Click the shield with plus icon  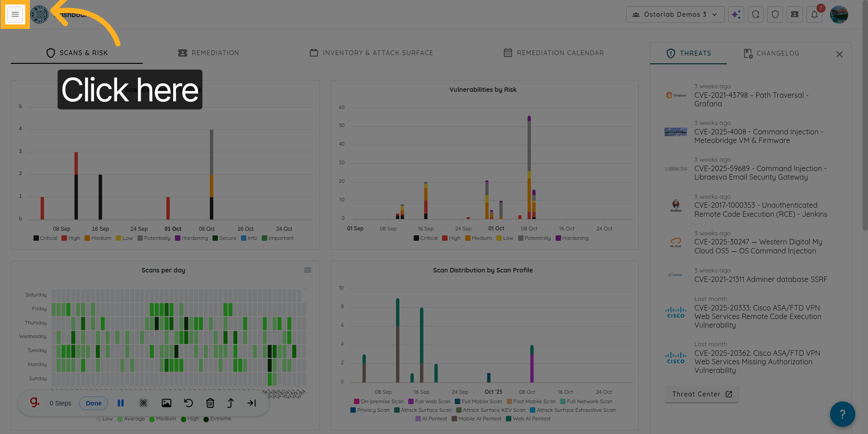[755, 14]
